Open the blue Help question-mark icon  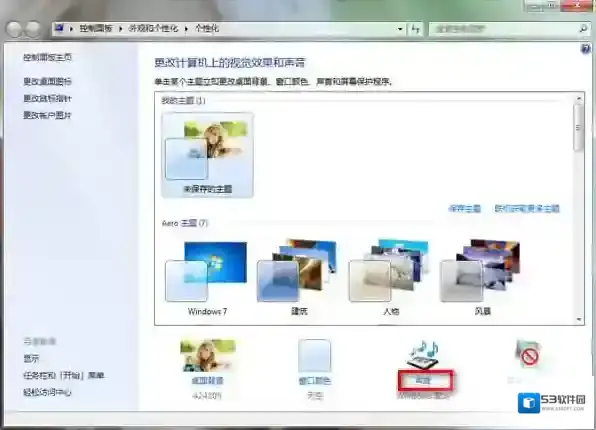point(586,49)
